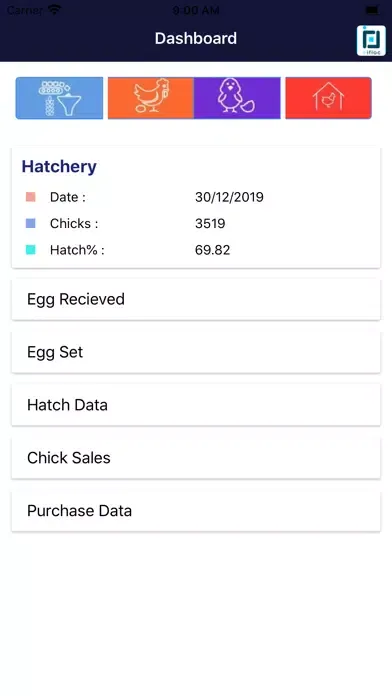Select the date value 30/12/2019
The height and width of the screenshot is (696, 392).
229,197
